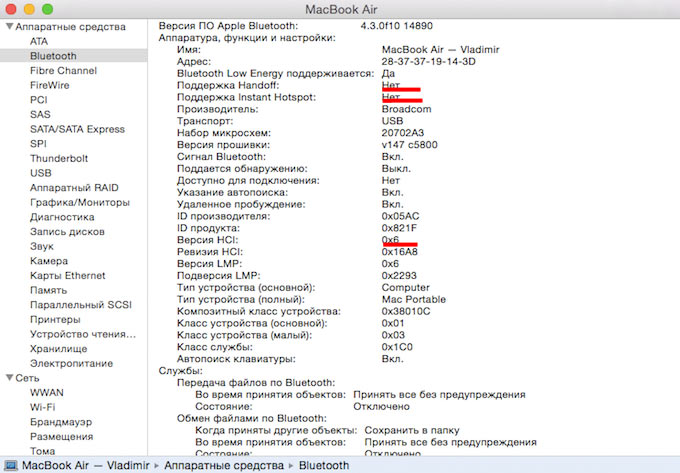Open Аппаратный RAID entry
680x473 pixels.
coord(74,188)
